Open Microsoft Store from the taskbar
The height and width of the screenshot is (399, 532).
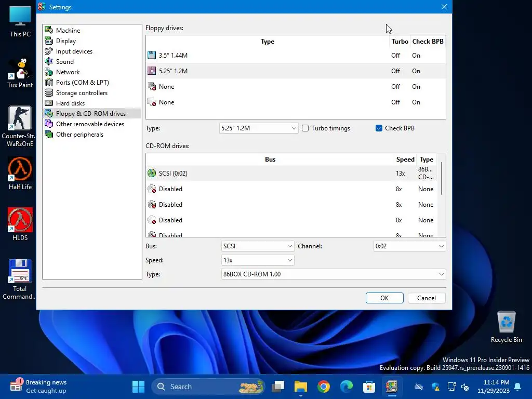(x=369, y=387)
